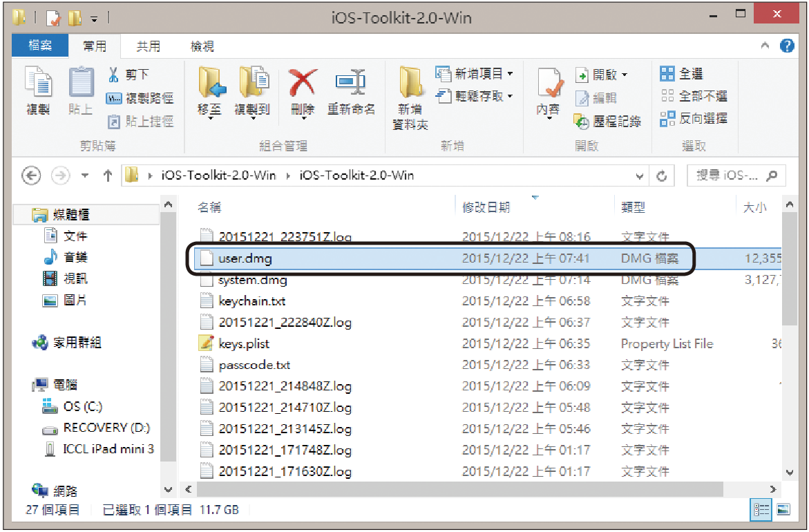Select the user.dmg file
The width and height of the screenshot is (809, 532).
tap(488, 258)
